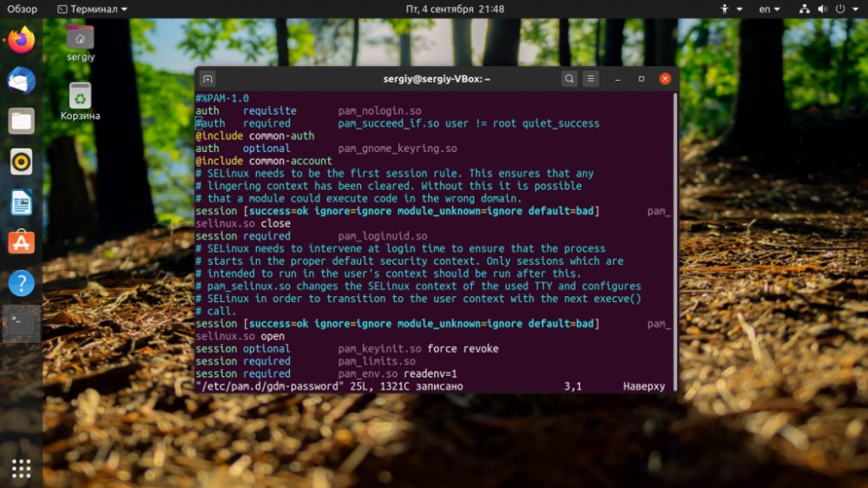Image resolution: width=868 pixels, height=488 pixels.
Task: Maximize the terminal window
Action: [x=641, y=79]
